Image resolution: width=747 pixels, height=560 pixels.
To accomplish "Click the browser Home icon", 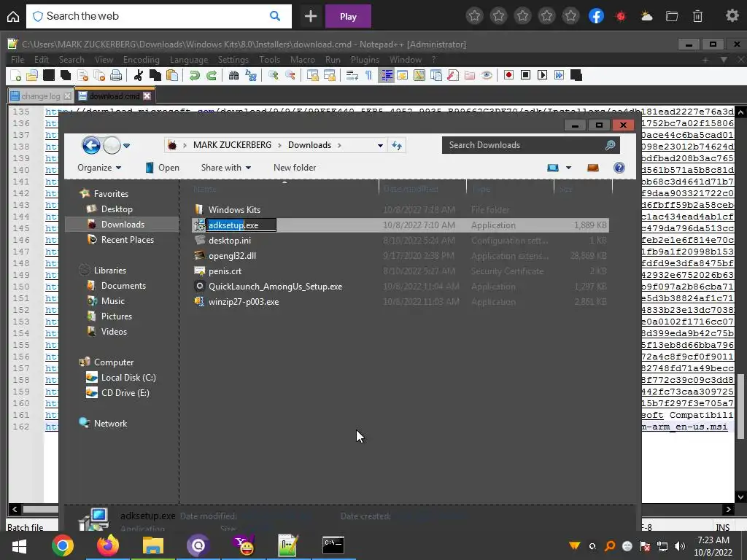I will [13, 17].
